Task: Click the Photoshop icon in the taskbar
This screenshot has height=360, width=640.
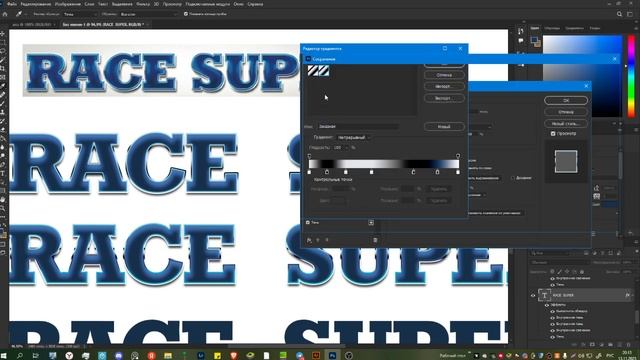Action: [x=332, y=356]
